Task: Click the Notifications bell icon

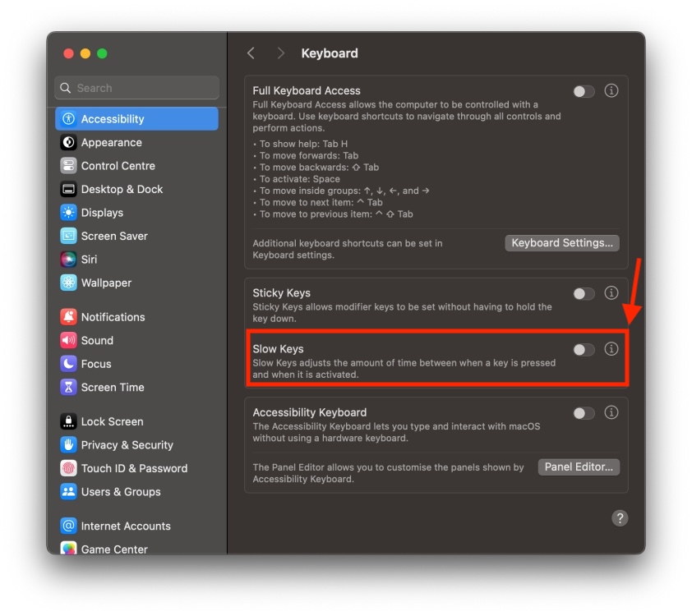Action: [68, 317]
